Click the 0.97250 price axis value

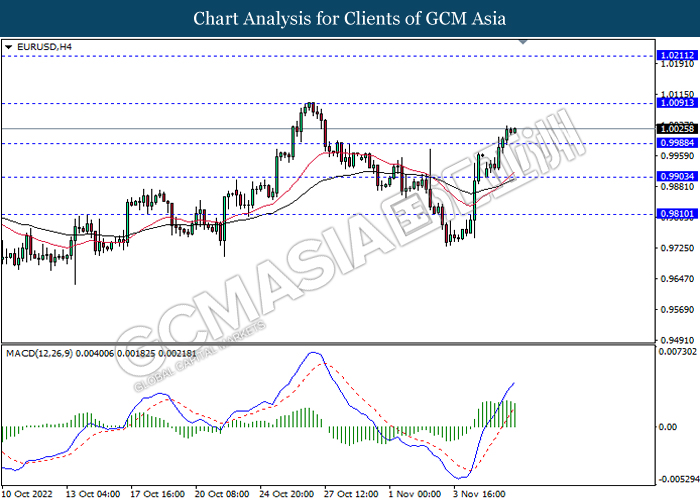(677, 248)
